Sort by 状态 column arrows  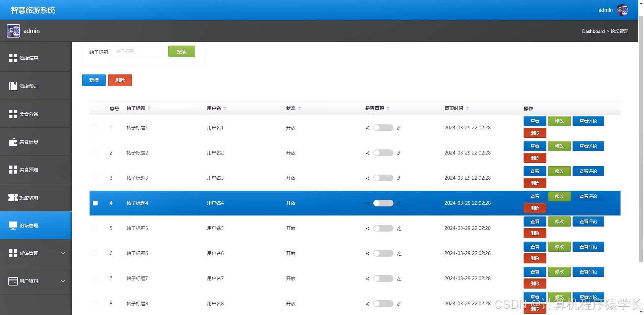click(x=300, y=108)
